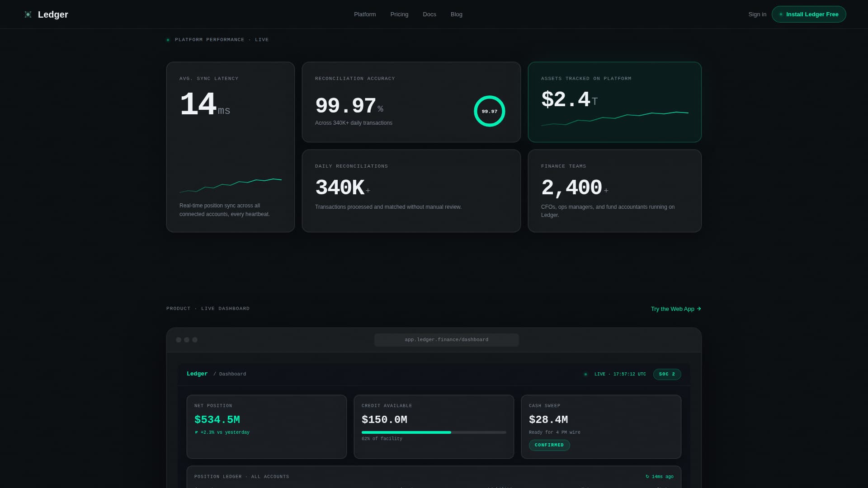Click the $2.4T assets tracked figure
868x488 pixels.
point(570,100)
